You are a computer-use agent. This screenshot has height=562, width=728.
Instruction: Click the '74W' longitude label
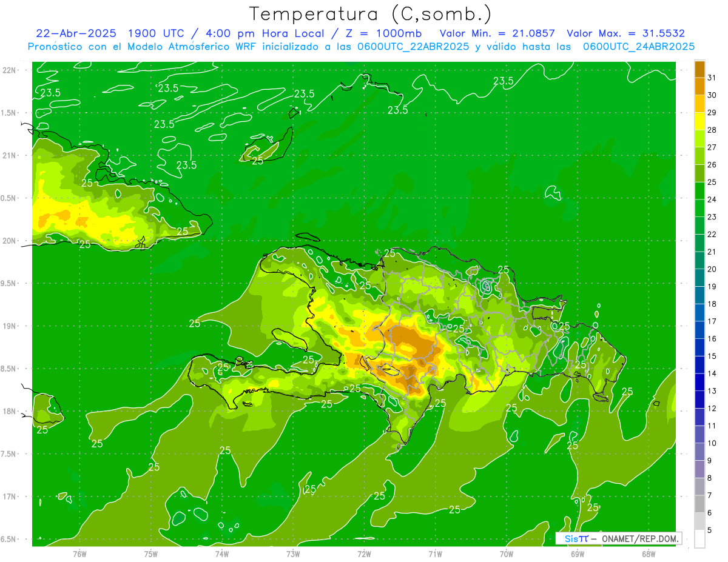tap(222, 553)
